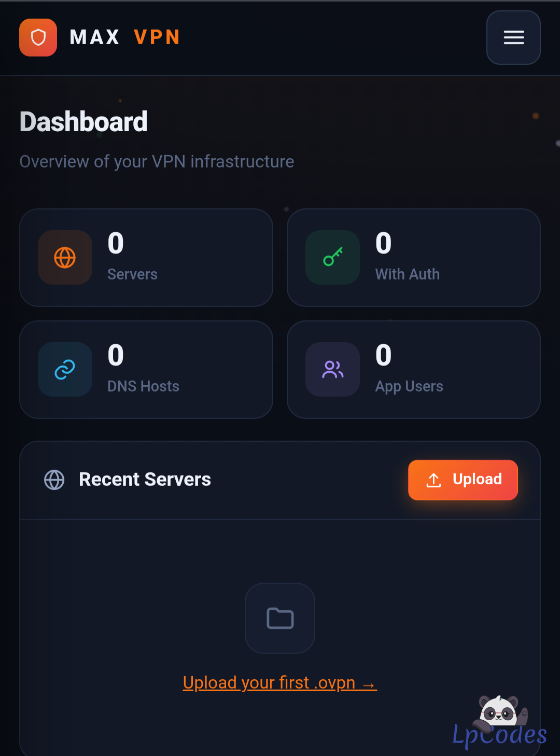Open the Servers stat card

(146, 258)
